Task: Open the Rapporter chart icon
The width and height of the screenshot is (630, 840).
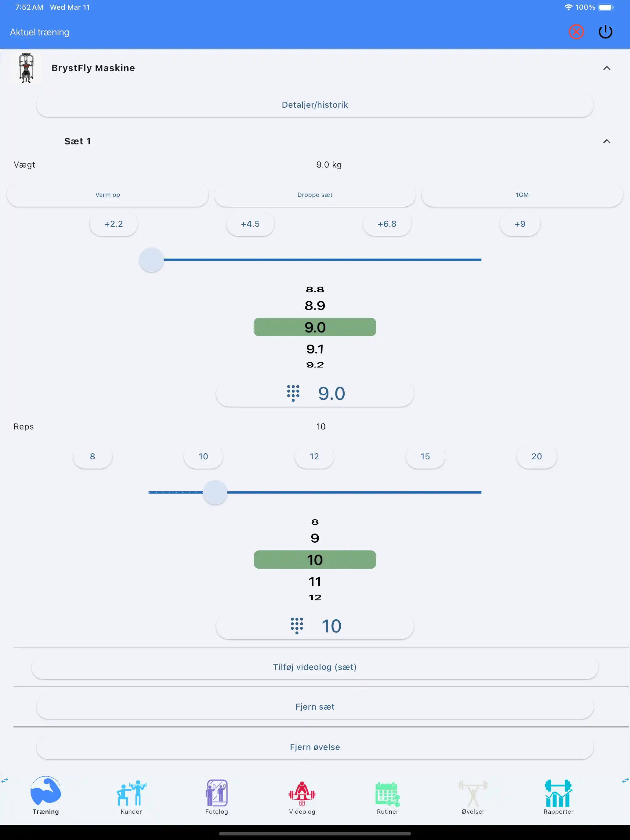Action: point(558,793)
